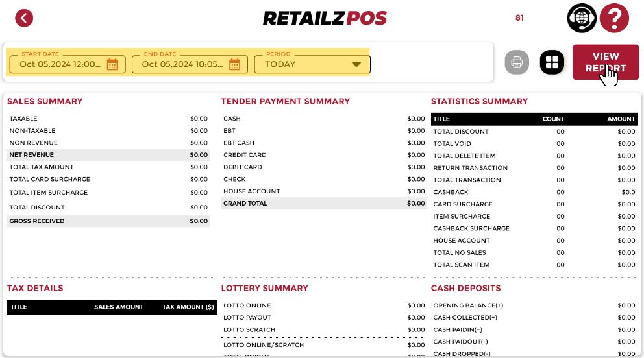Click the Tender Payment Summary heading
The height and width of the screenshot is (358, 644).
(x=286, y=101)
